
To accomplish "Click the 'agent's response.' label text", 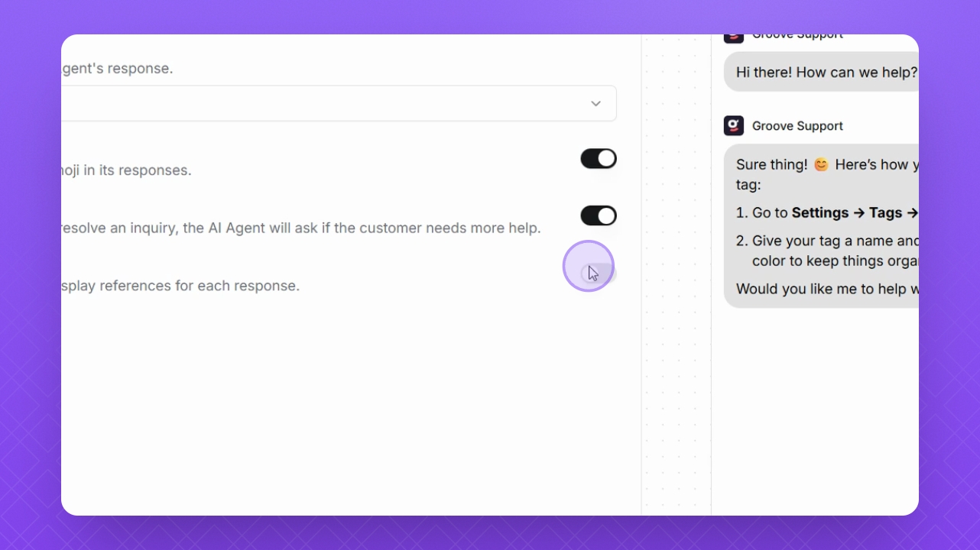I will tap(117, 69).
